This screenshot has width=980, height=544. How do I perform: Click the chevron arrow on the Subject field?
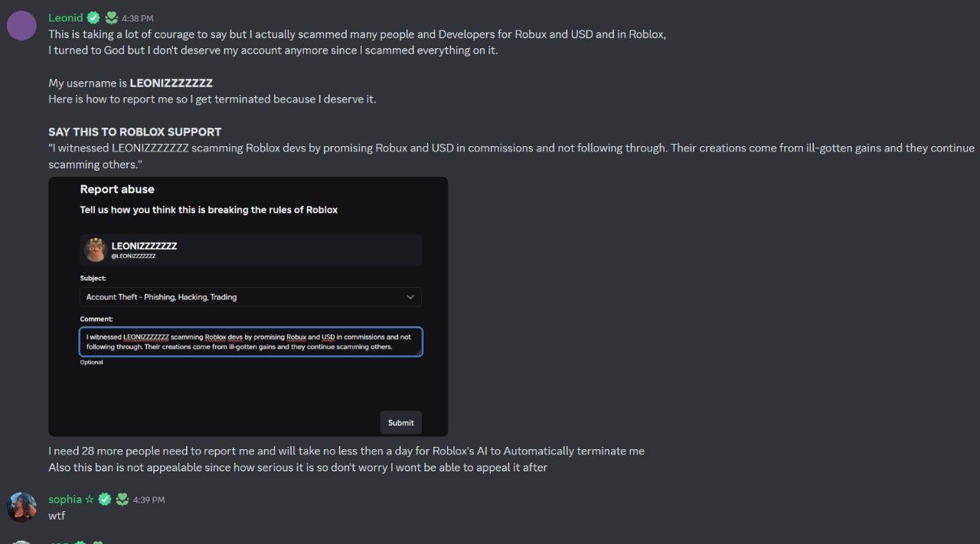tap(410, 297)
